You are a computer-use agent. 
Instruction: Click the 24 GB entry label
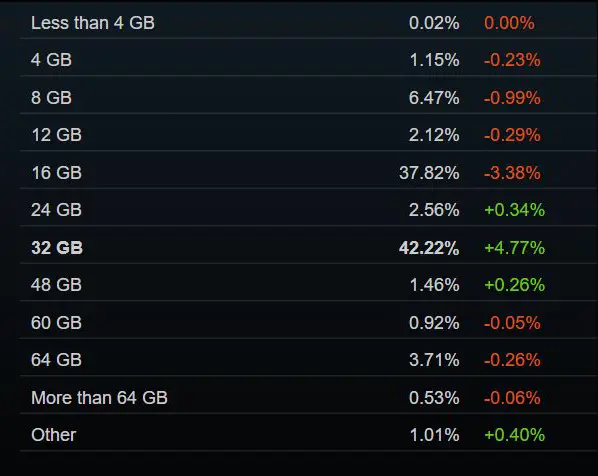coord(56,210)
